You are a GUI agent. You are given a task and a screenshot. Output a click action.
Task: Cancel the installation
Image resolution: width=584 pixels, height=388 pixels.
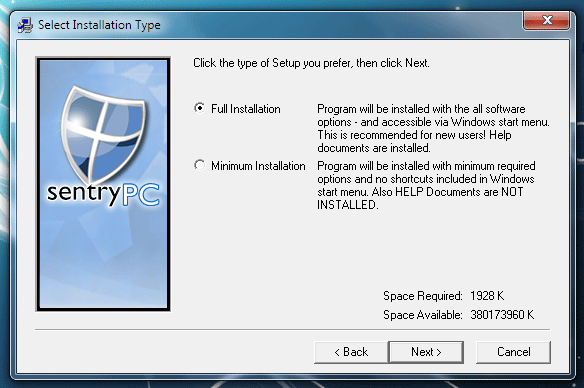point(513,352)
